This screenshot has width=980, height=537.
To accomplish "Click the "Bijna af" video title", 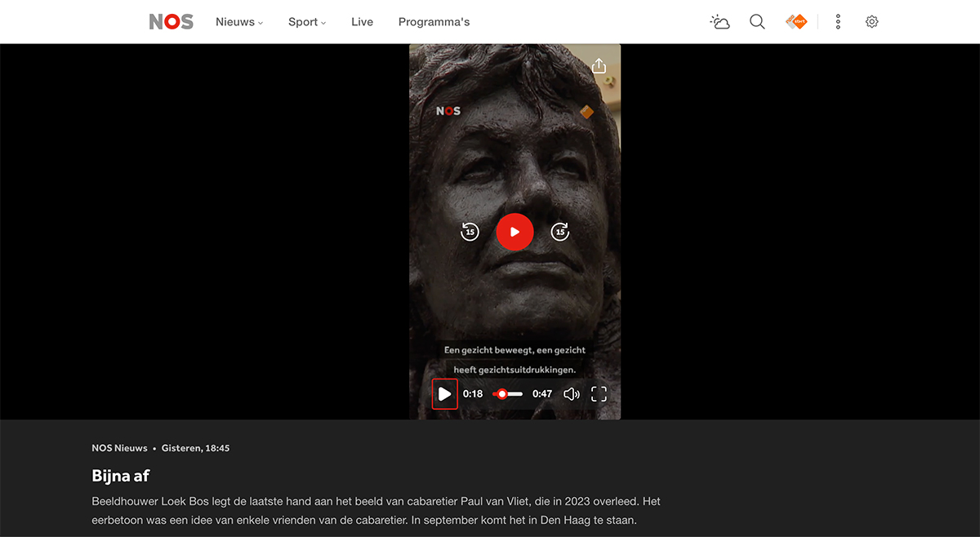I will pyautogui.click(x=121, y=476).
